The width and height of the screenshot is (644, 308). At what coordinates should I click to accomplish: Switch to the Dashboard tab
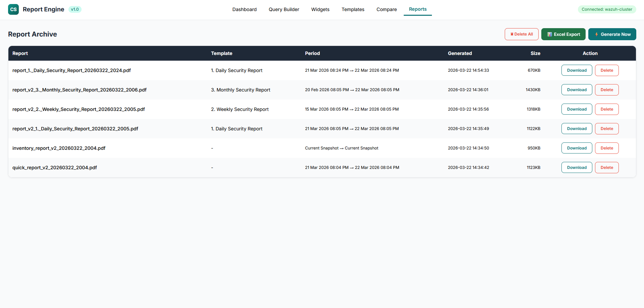[244, 9]
